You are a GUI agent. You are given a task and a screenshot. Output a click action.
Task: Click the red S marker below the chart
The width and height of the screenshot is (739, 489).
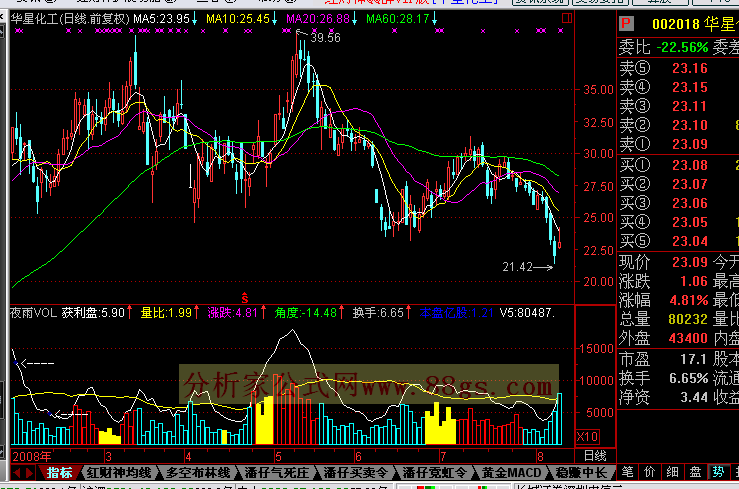[x=244, y=298]
